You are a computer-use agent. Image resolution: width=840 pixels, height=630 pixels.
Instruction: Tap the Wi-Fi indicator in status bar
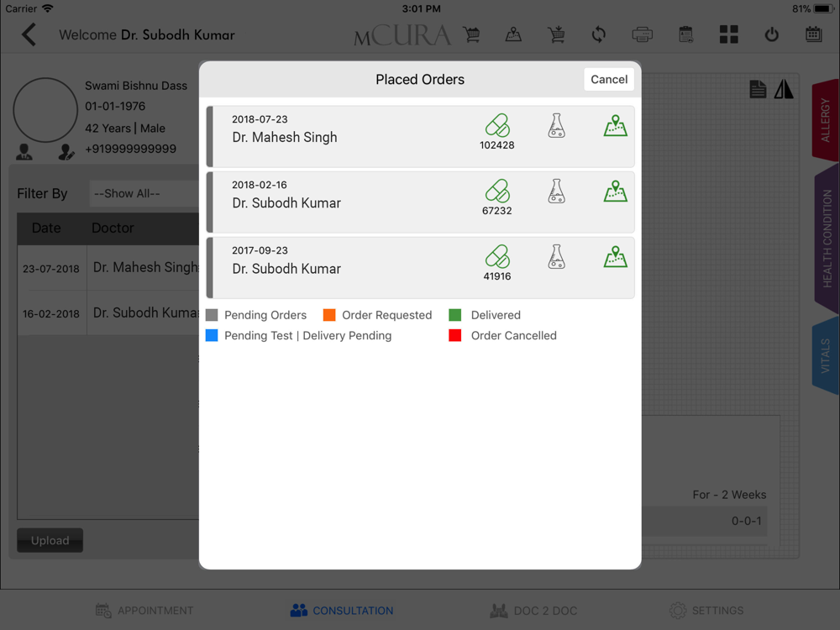pyautogui.click(x=48, y=8)
